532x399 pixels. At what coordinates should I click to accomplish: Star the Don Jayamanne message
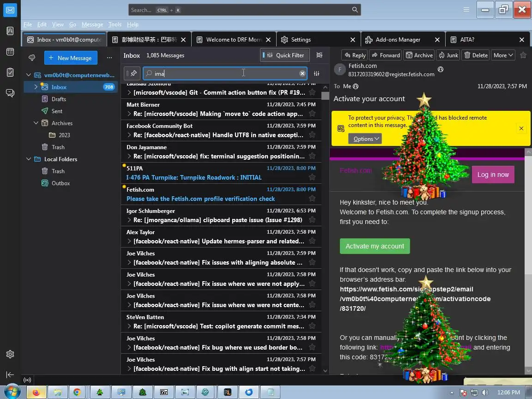tap(312, 156)
